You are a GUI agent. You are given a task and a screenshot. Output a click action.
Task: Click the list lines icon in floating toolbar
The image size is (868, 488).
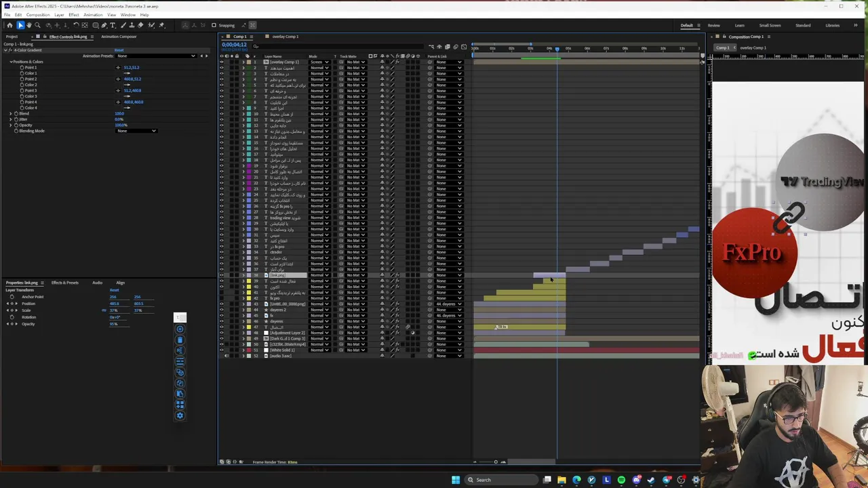coord(180,361)
